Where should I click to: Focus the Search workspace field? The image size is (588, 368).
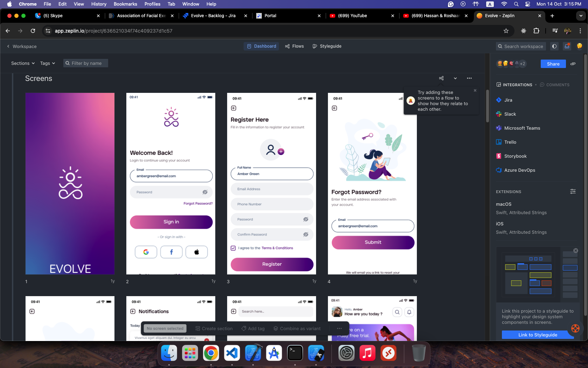(x=521, y=46)
